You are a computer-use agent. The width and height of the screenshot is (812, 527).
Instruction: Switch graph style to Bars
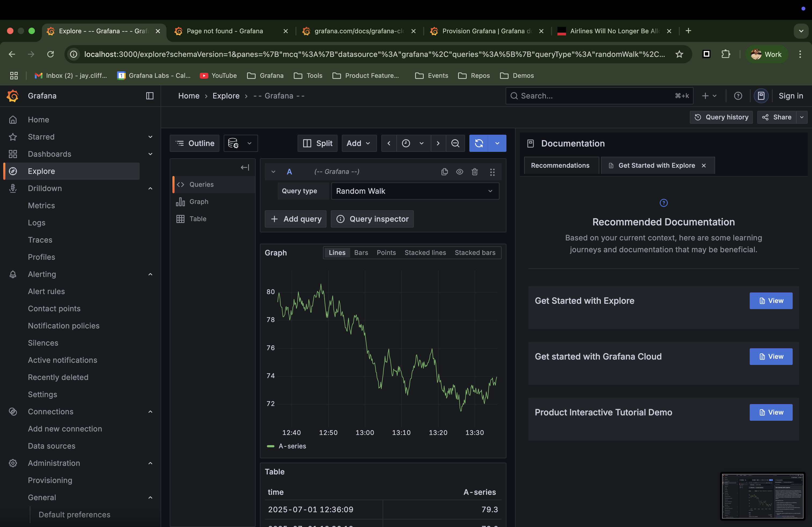point(361,252)
